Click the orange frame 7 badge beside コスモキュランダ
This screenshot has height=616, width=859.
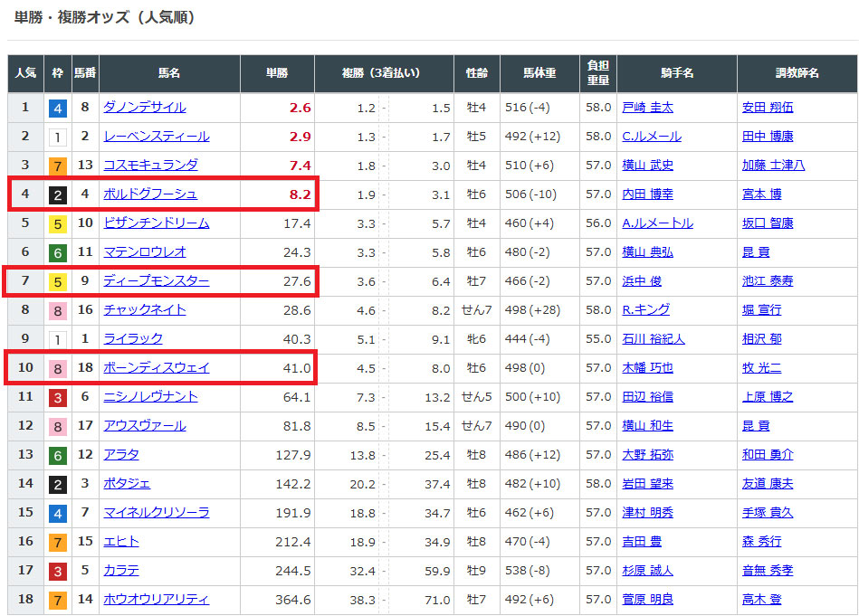pyautogui.click(x=58, y=166)
